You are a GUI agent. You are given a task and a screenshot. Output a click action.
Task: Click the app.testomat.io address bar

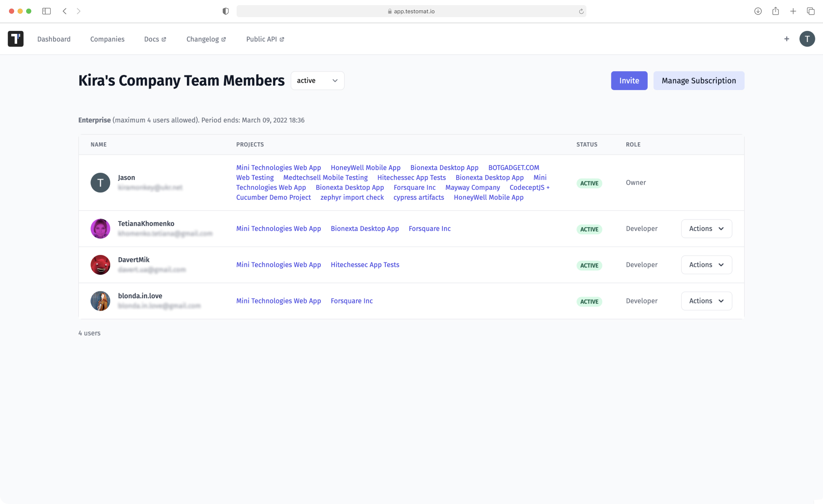pos(411,11)
